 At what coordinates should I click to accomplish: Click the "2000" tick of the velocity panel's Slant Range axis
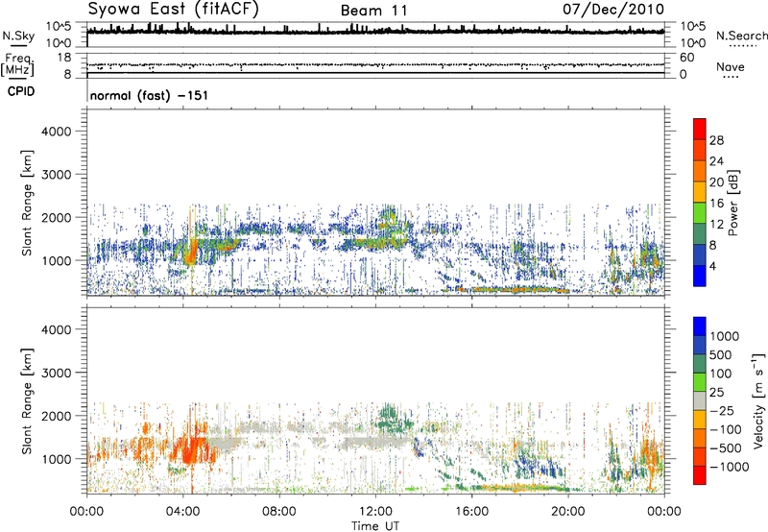click(57, 416)
